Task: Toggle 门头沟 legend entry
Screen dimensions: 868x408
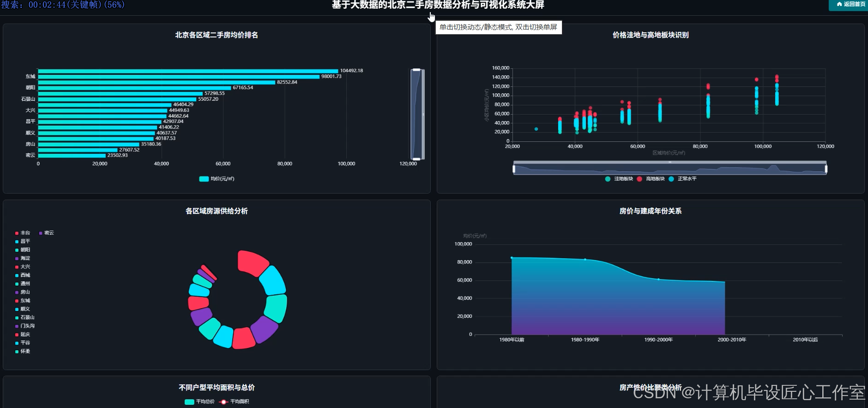Action: pyautogui.click(x=25, y=326)
